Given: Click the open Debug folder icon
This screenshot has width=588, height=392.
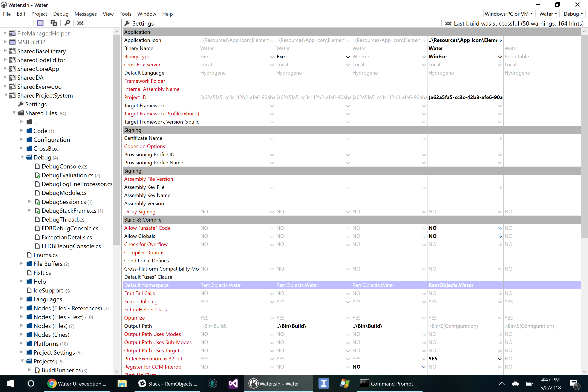Looking at the screenshot, I should tap(29, 157).
